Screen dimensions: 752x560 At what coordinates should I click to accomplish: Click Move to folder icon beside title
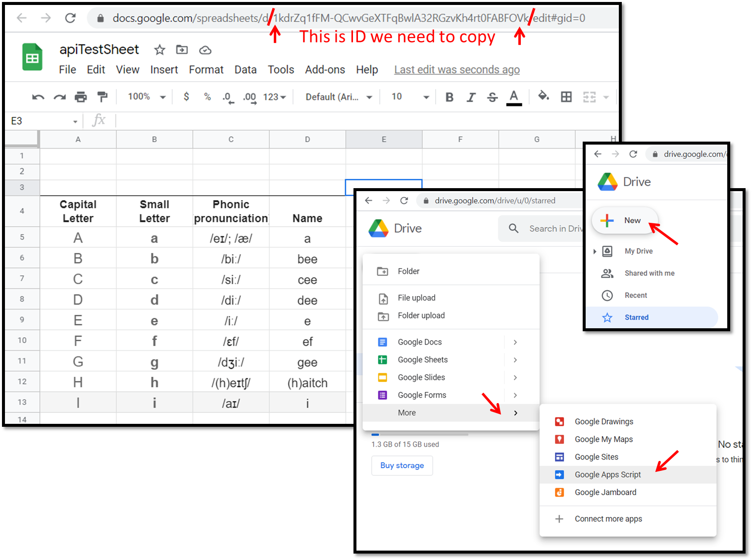[182, 50]
